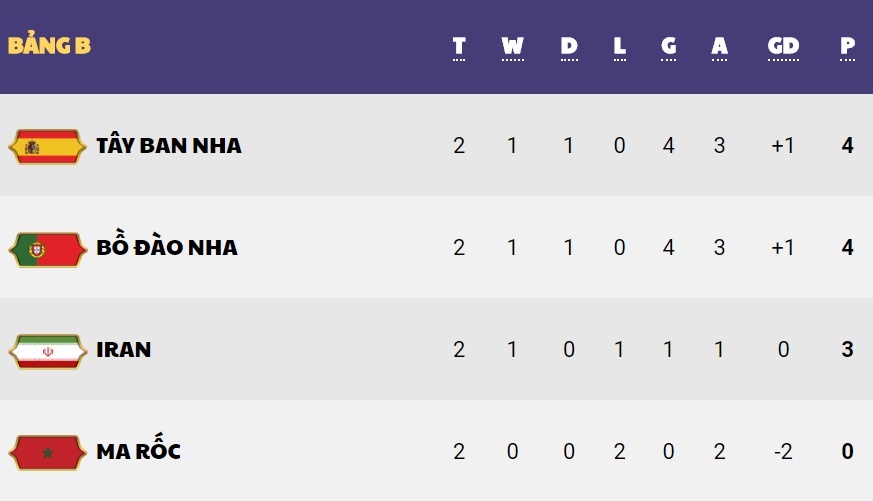Click the Portugal flag icon

[x=47, y=248]
